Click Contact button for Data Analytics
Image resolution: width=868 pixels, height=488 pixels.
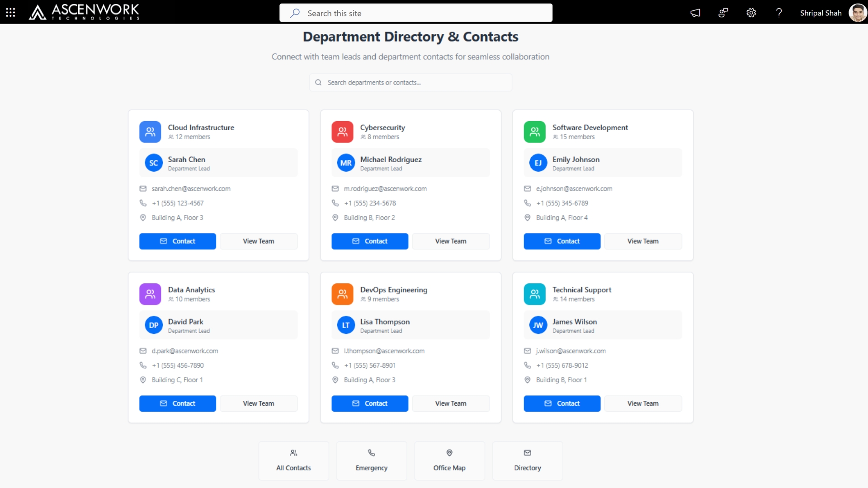(177, 404)
